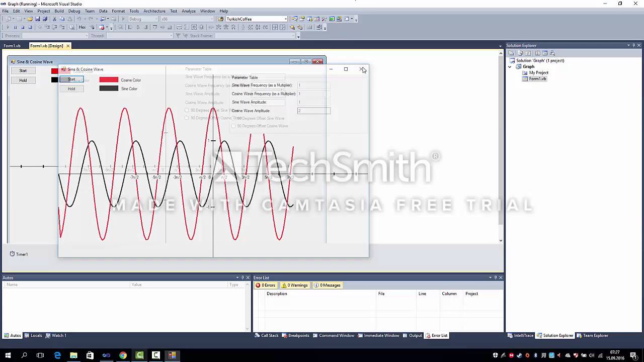Click Show All Files in Solution Explorer

click(x=521, y=53)
